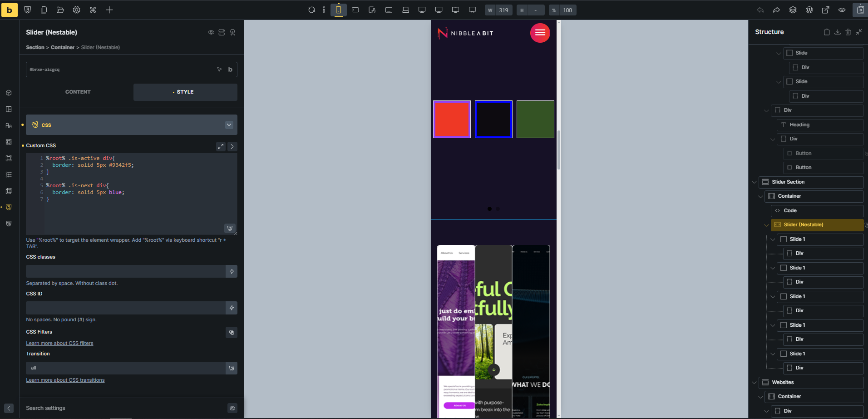Click the add element plus icon

point(109,10)
